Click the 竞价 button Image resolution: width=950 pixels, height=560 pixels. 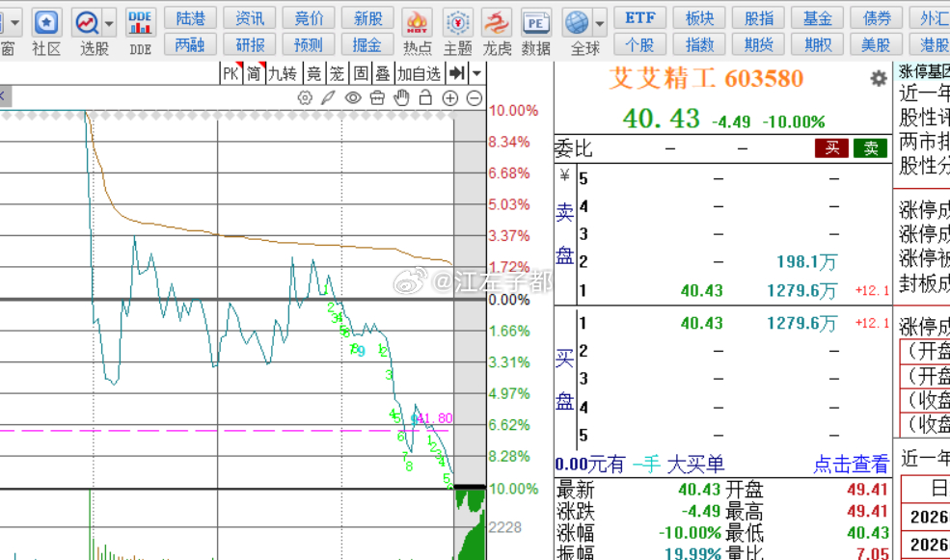pos(309,18)
